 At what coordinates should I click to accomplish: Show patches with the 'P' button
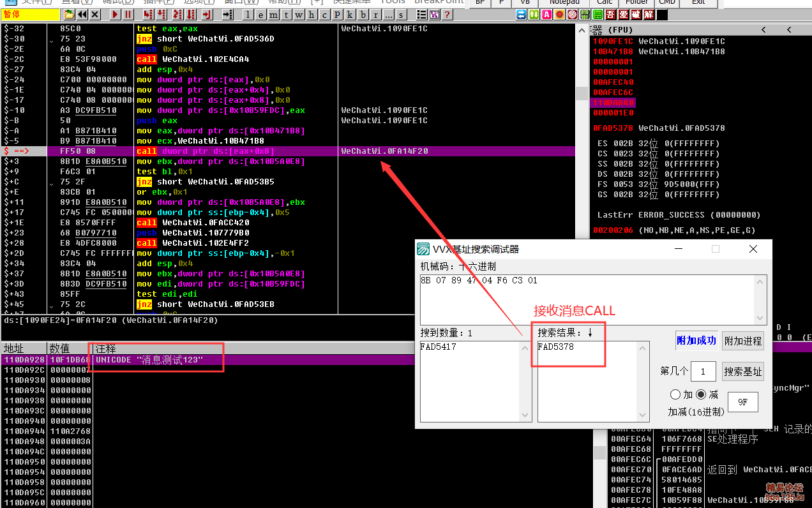(x=337, y=14)
